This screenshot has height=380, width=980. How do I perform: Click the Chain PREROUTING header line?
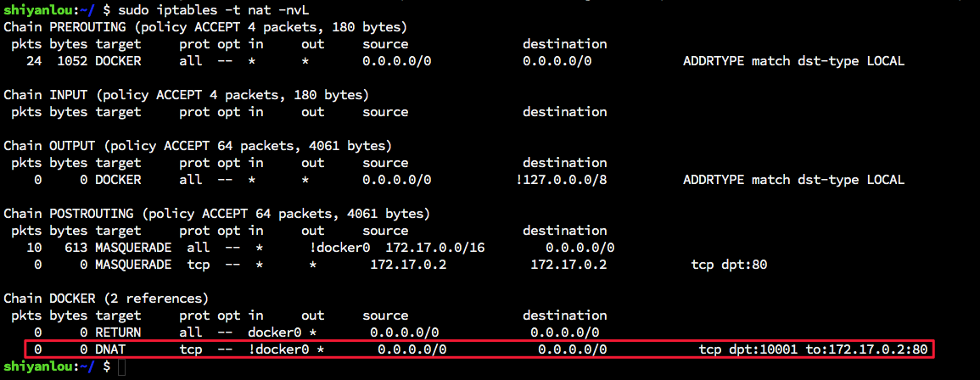205,27
